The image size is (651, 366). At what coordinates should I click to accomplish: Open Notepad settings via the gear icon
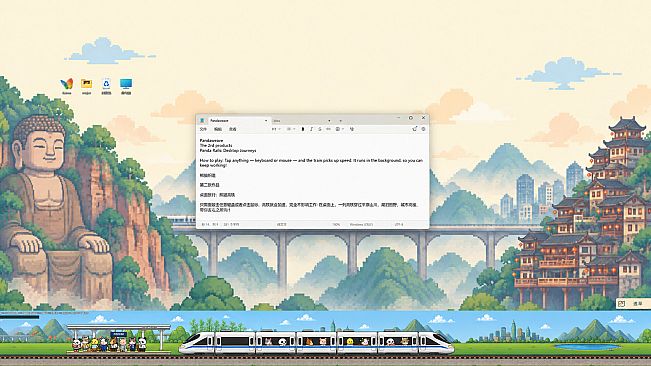(x=423, y=129)
